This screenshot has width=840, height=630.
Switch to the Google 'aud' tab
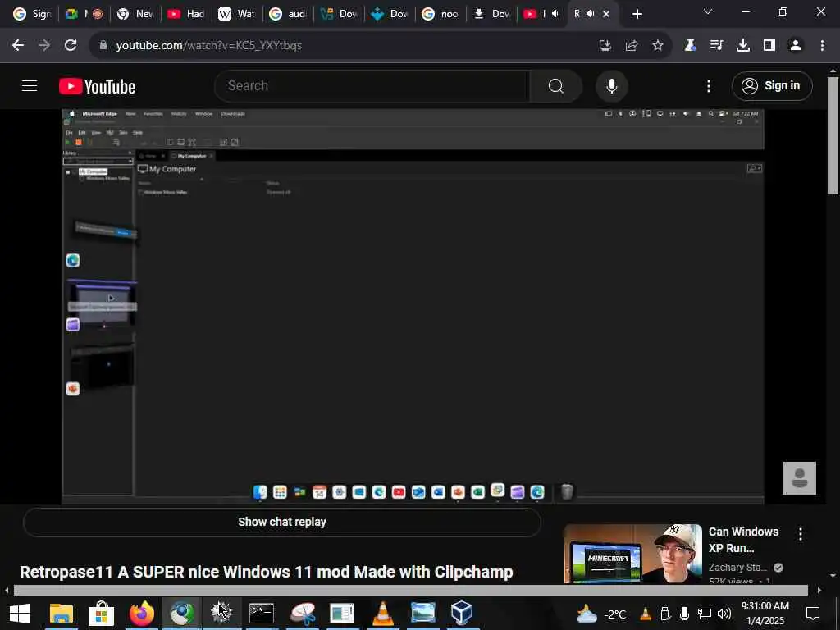pos(288,14)
